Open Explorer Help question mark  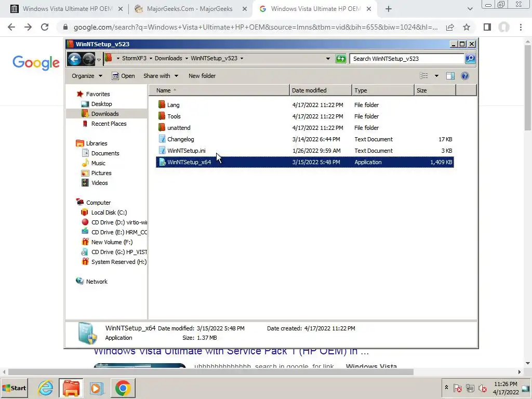(465, 76)
